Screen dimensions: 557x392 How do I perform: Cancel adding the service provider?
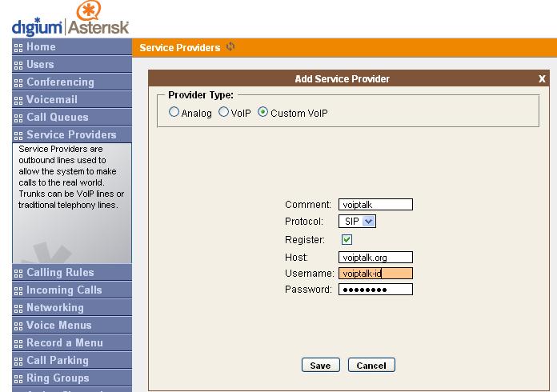click(x=371, y=366)
